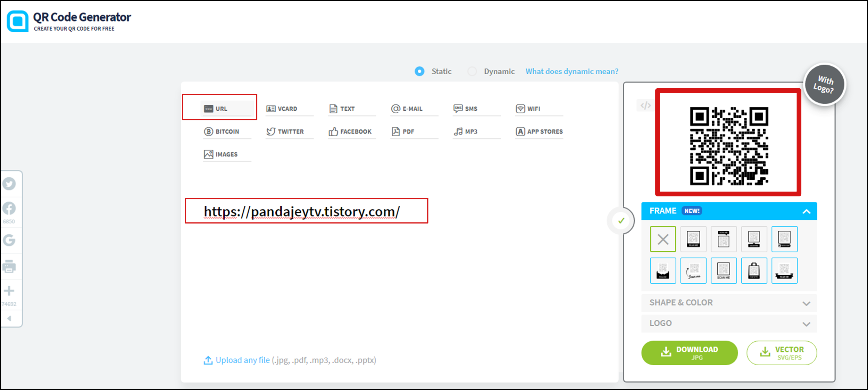This screenshot has height=390, width=868.
Task: Click 'Upload any file' link
Action: (x=242, y=360)
